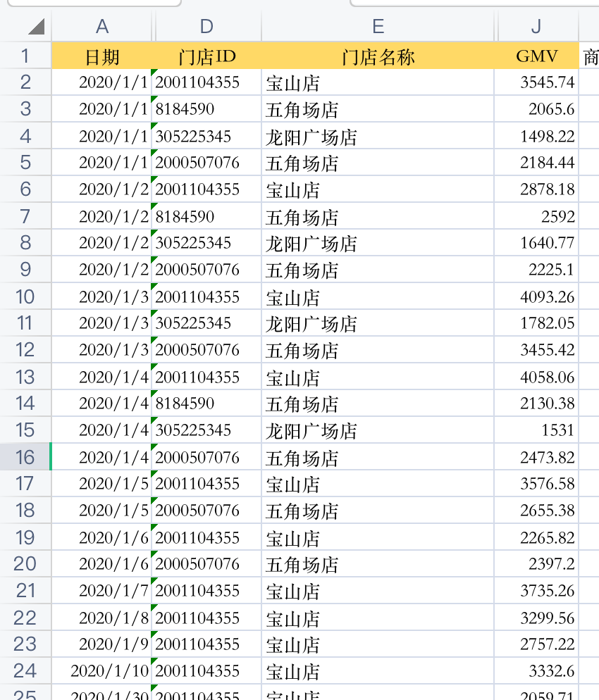Select column J header
599x700 pixels.
click(x=536, y=26)
